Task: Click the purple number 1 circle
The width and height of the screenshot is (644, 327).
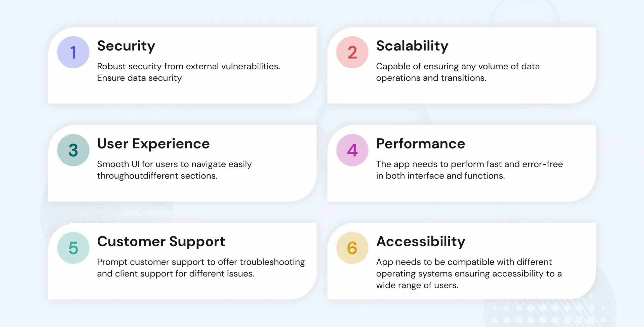Action: [73, 52]
